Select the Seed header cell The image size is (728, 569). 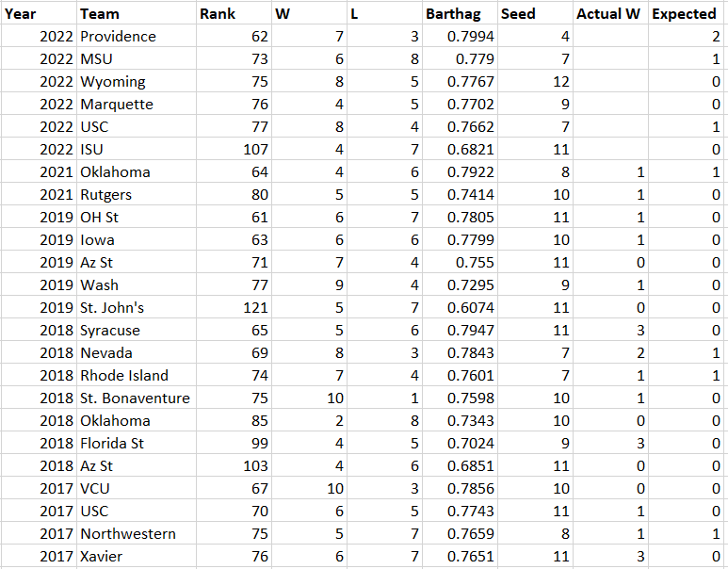coord(535,14)
